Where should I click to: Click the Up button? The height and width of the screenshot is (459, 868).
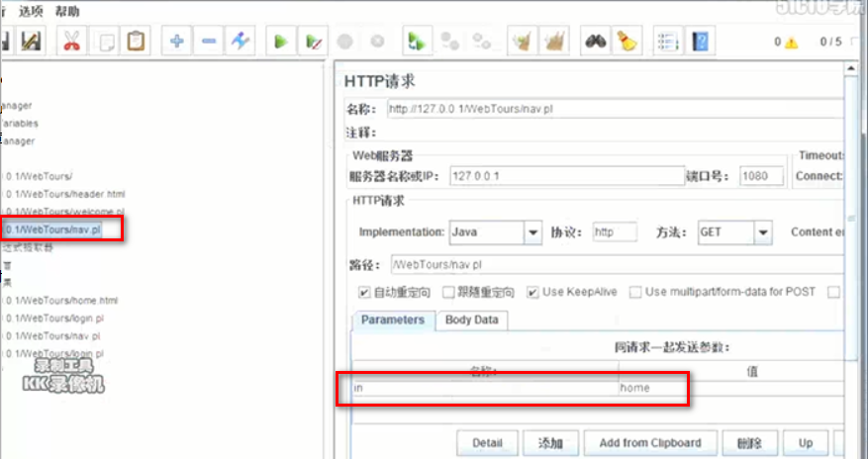click(806, 443)
